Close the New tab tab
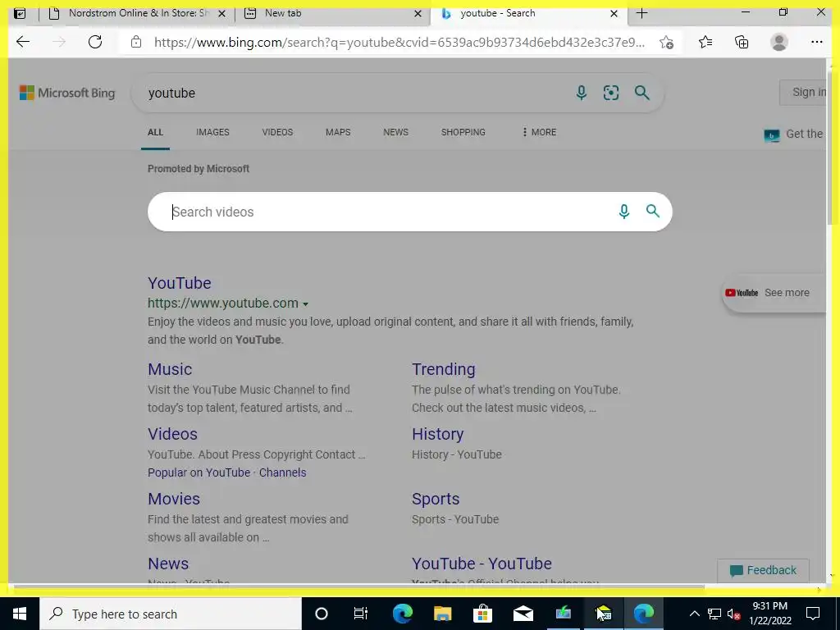 tap(418, 14)
